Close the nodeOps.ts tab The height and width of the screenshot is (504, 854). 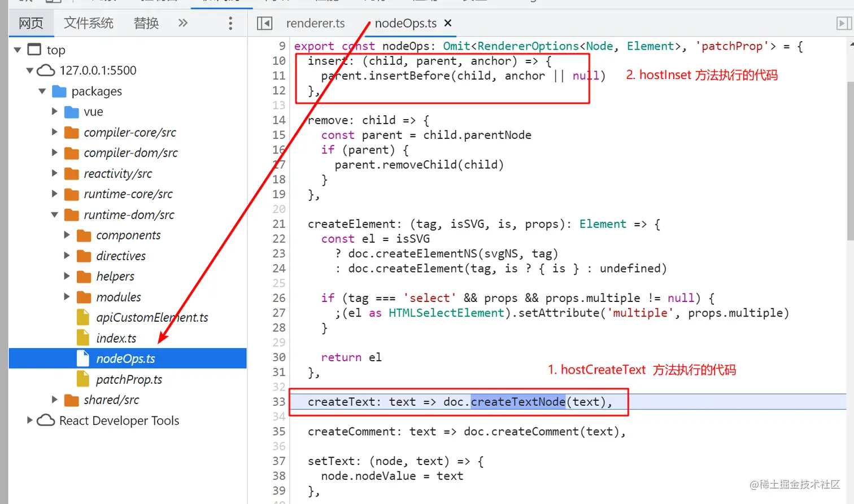448,23
